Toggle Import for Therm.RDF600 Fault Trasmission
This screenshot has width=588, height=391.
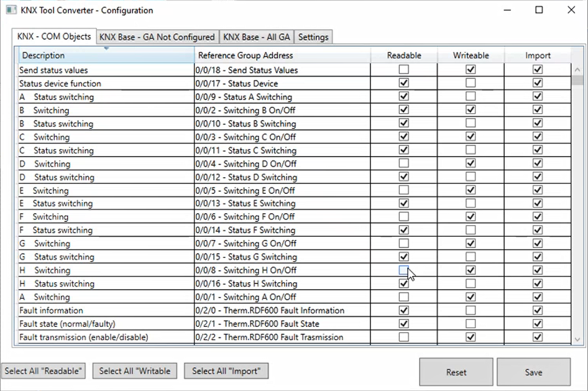tap(538, 337)
